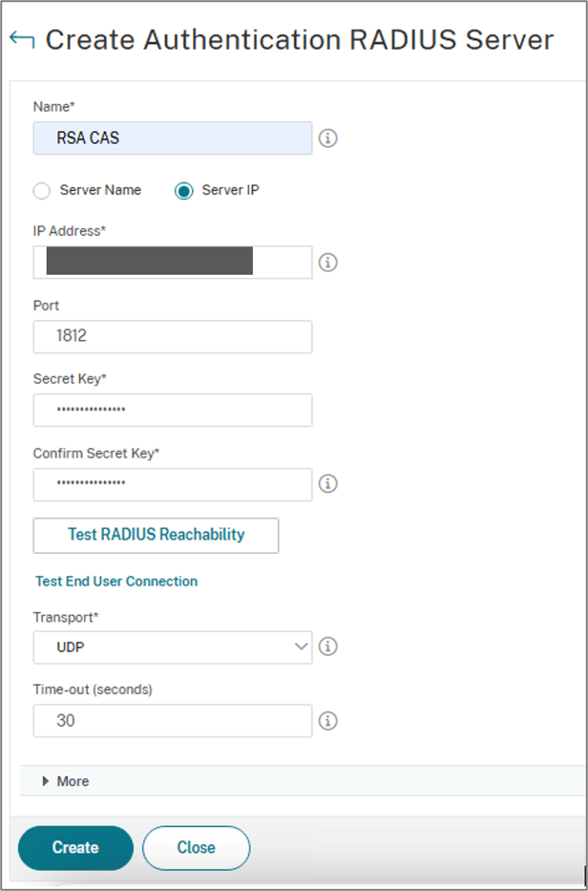Select the Server Name radio button
The width and height of the screenshot is (588, 891).
pyautogui.click(x=41, y=191)
